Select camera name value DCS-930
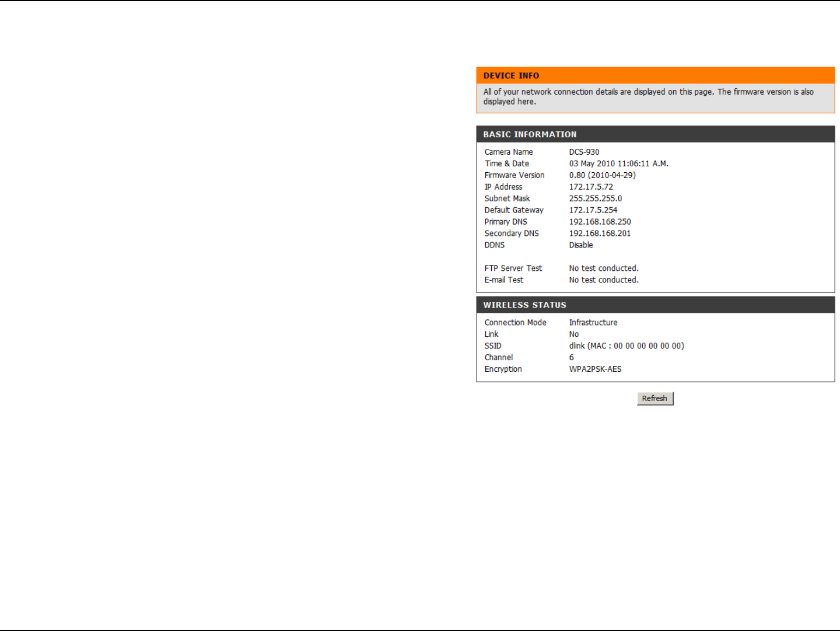The height and width of the screenshot is (631, 840). click(x=584, y=152)
